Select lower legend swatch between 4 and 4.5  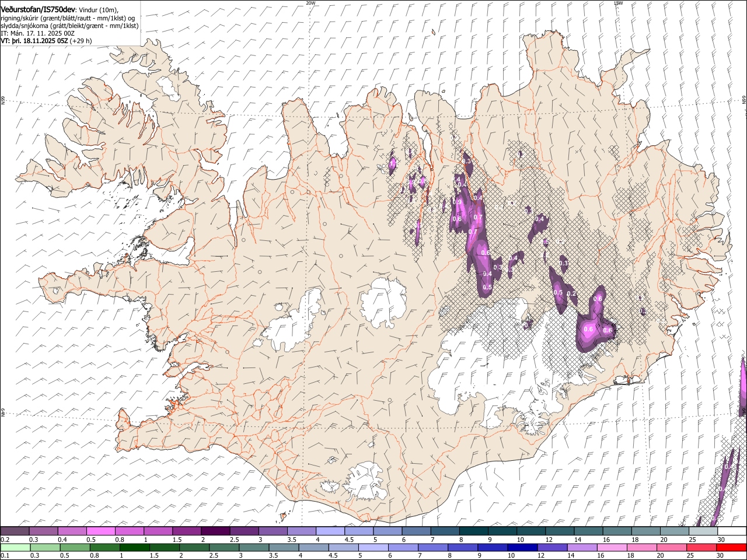point(313,548)
